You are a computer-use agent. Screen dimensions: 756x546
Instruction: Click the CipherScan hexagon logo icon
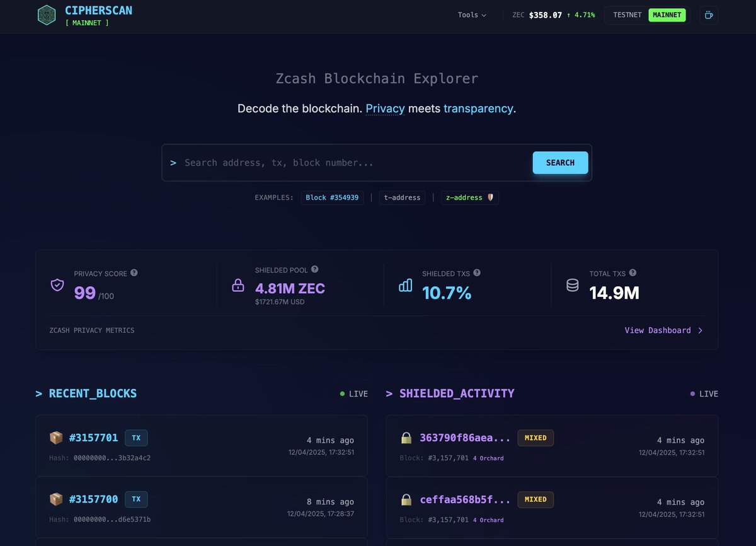47,15
